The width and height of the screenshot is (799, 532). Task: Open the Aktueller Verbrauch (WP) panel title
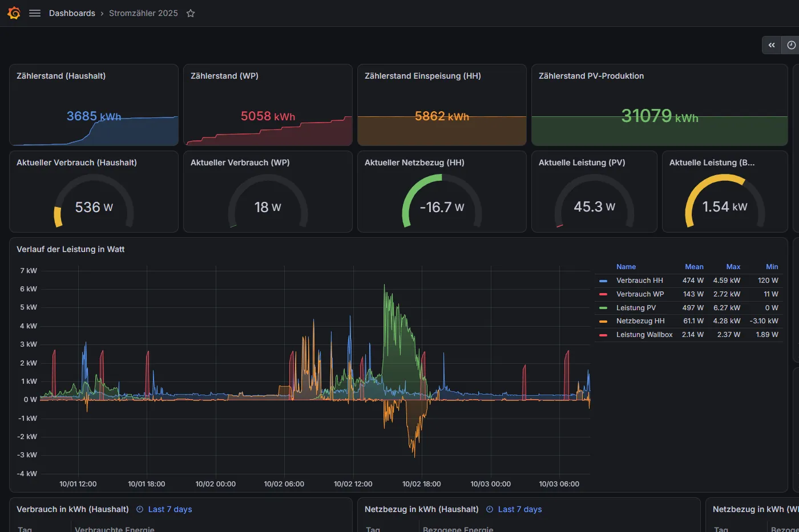click(x=240, y=163)
